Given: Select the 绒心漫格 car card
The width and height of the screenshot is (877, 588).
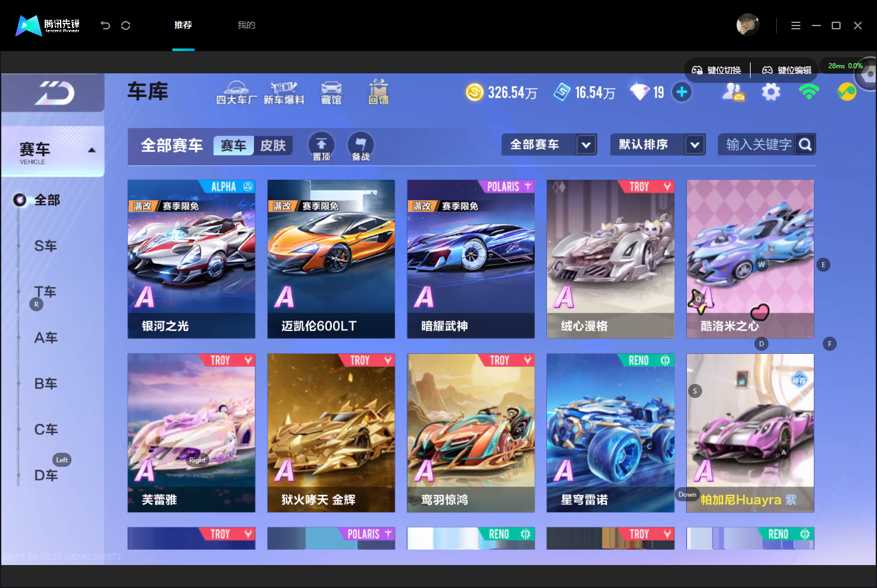Looking at the screenshot, I should 611,259.
